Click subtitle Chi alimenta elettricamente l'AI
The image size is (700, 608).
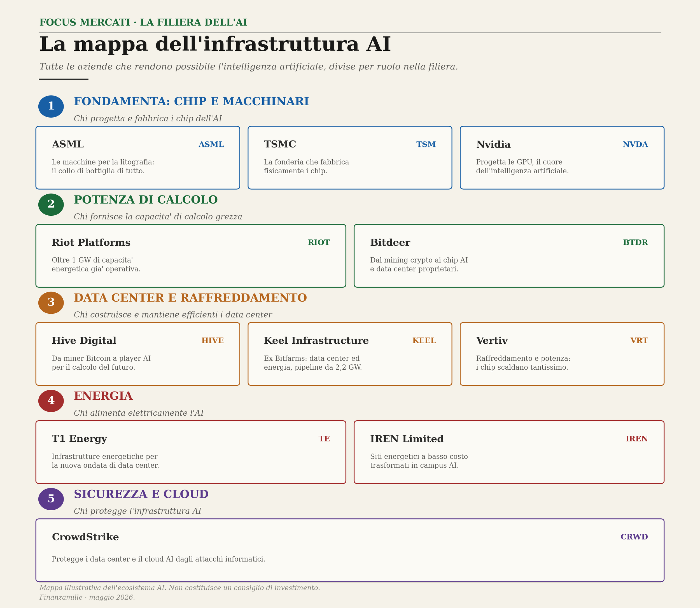tap(138, 413)
